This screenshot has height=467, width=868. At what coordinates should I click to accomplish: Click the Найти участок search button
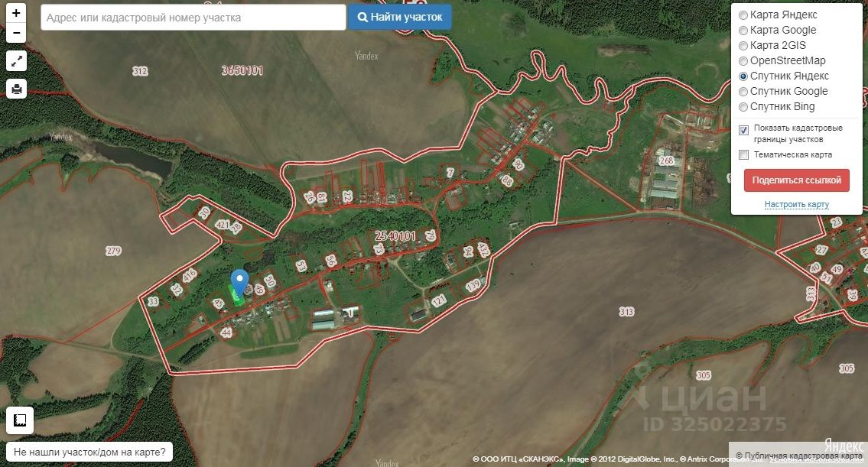(x=400, y=17)
